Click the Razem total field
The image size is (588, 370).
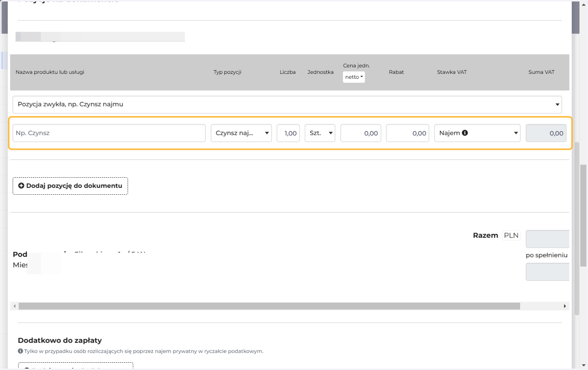coord(547,239)
